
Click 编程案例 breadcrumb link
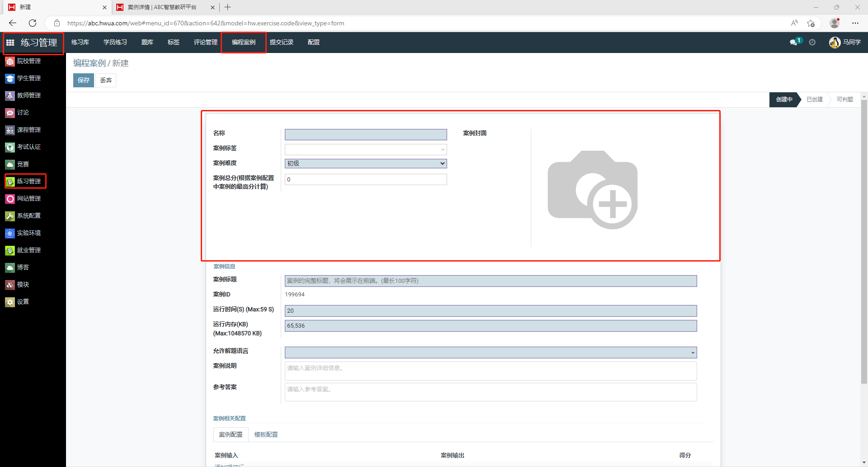tap(90, 63)
